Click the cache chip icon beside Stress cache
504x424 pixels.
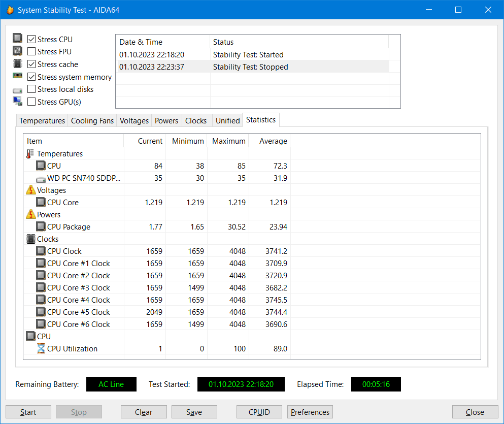tap(17, 63)
